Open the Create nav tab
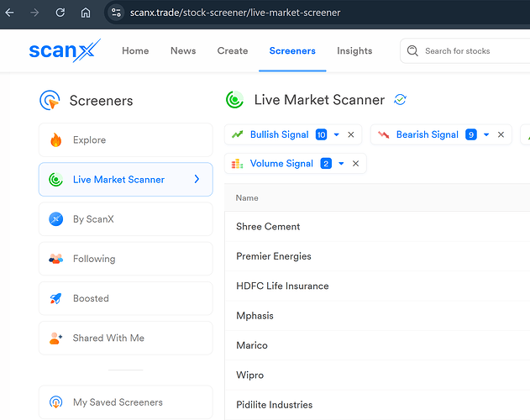The image size is (530, 420). tap(233, 50)
